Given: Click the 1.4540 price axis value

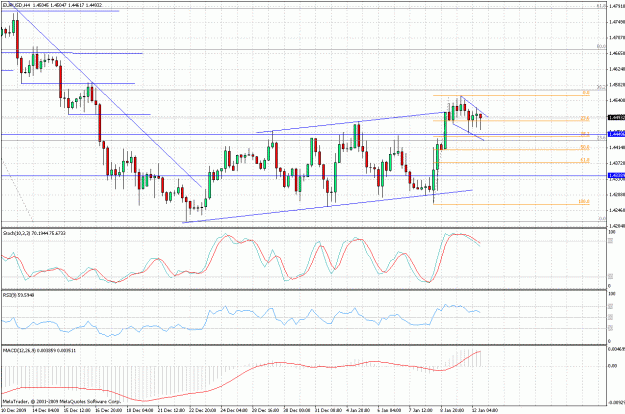Looking at the screenshot, I should pyautogui.click(x=617, y=100).
